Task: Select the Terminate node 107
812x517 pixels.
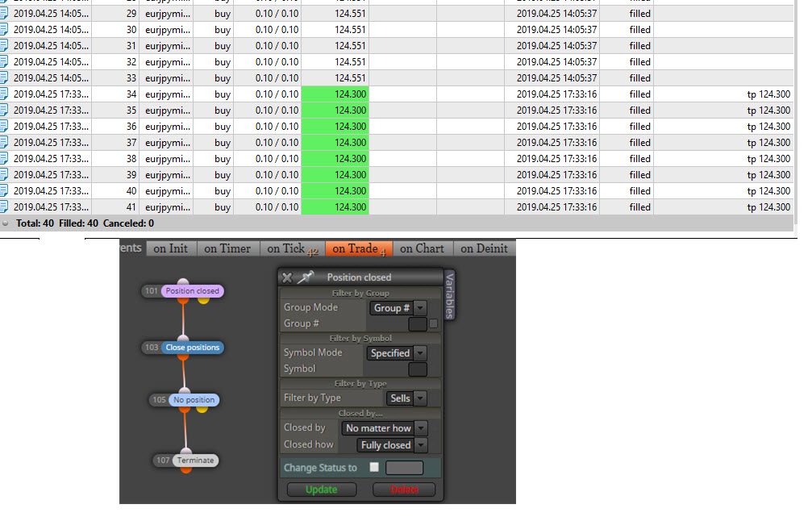Action: coord(195,460)
